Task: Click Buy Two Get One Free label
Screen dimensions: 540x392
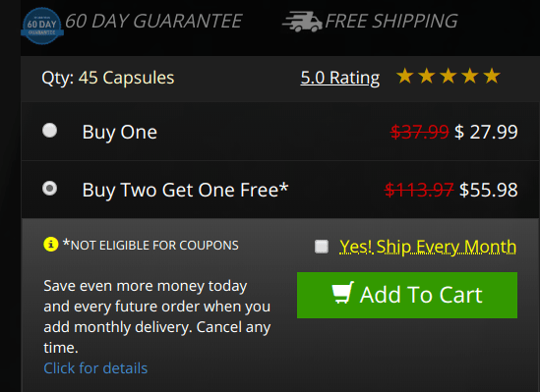Action: (x=185, y=191)
